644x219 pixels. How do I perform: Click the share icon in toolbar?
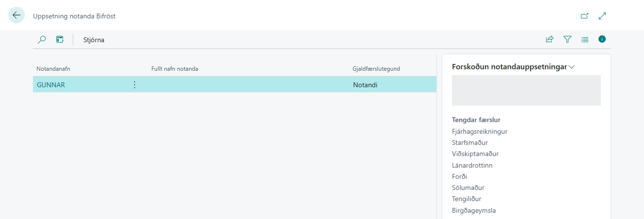[549, 40]
